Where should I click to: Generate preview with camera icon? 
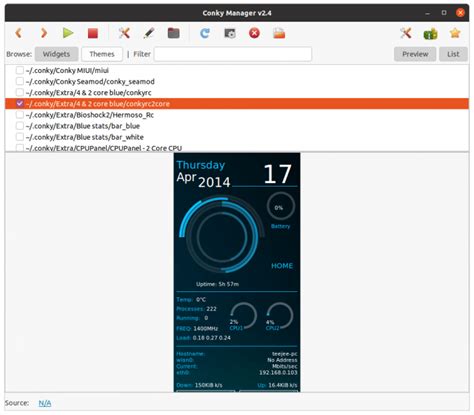pyautogui.click(x=230, y=33)
